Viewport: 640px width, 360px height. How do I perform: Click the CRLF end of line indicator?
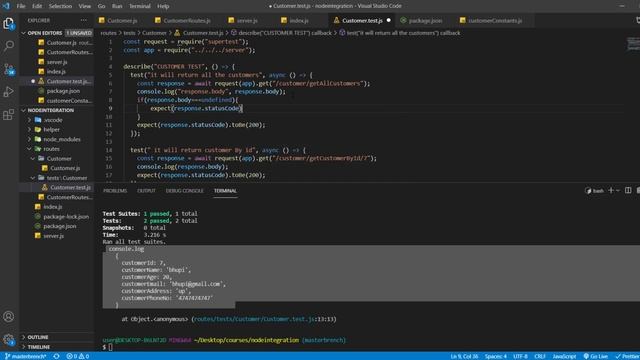pos(540,356)
